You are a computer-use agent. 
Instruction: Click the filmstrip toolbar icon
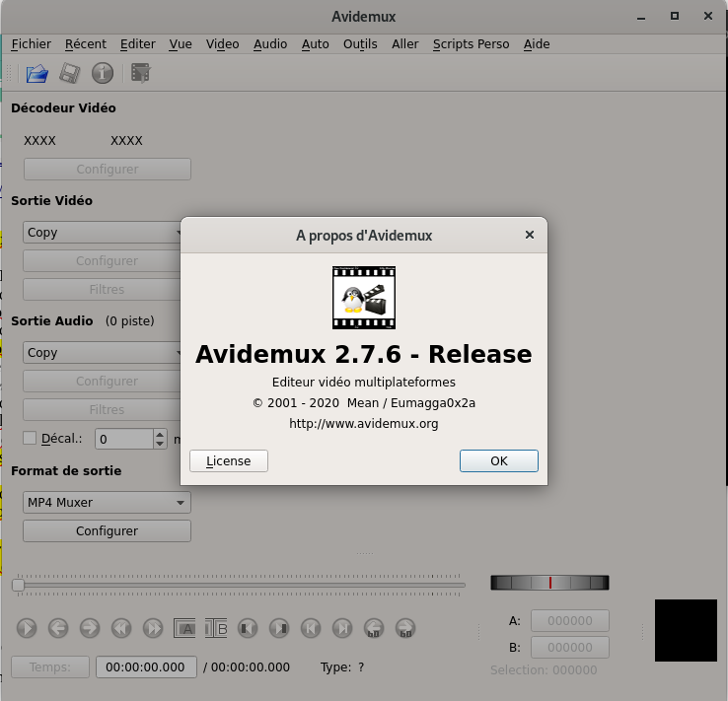pos(141,73)
